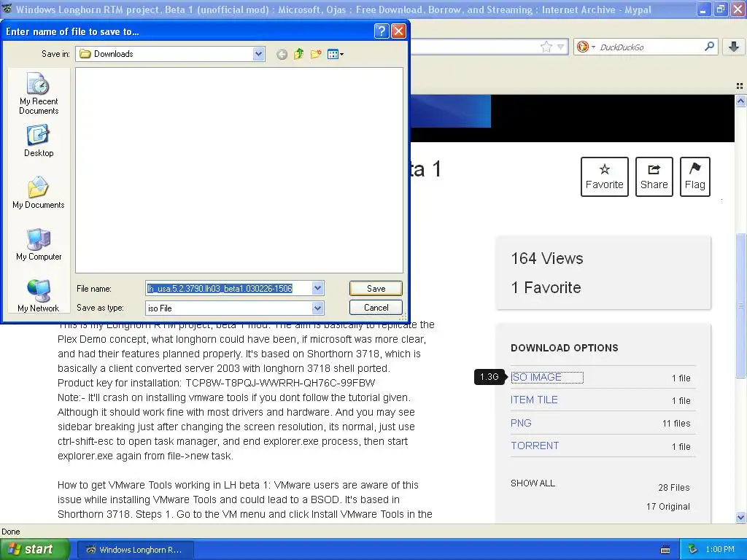Create new folder icon in save dialog

point(315,54)
